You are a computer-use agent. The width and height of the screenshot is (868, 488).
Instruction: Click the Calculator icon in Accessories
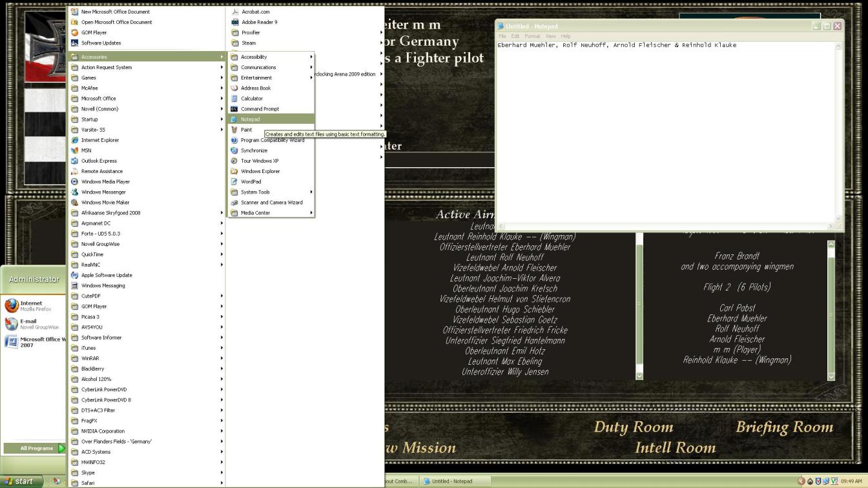tap(234, 99)
